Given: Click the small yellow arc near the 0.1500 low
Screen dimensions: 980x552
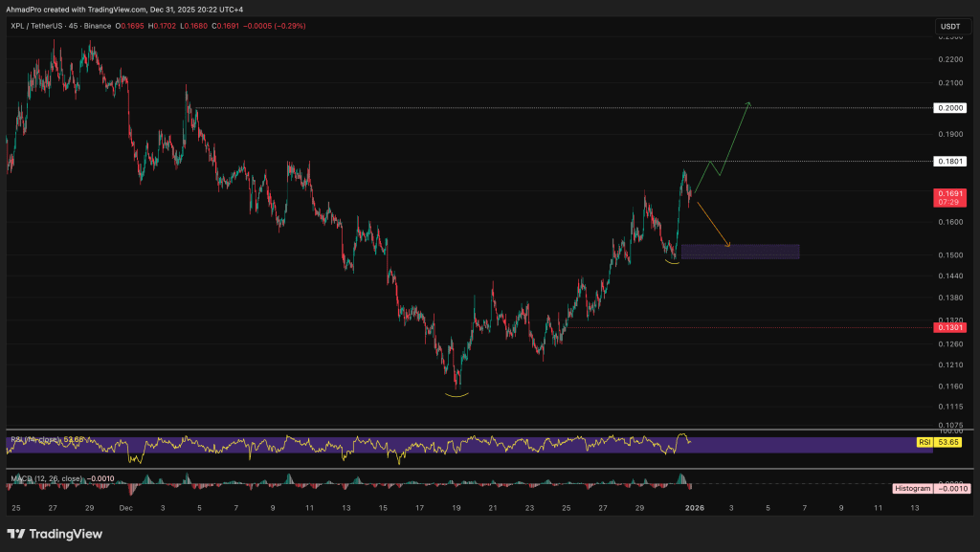Looking at the screenshot, I should (x=673, y=262).
